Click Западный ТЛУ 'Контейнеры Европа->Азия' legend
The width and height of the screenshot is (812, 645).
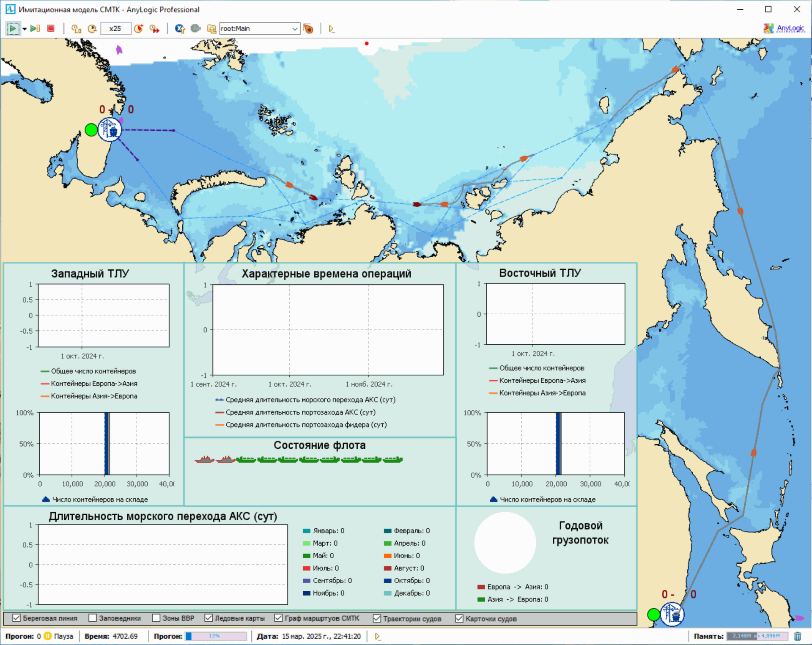click(89, 384)
